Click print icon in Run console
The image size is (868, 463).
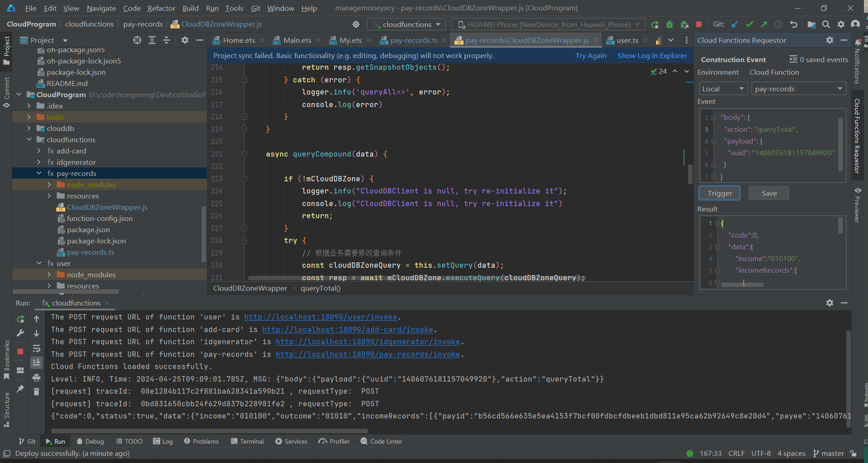pos(36,378)
